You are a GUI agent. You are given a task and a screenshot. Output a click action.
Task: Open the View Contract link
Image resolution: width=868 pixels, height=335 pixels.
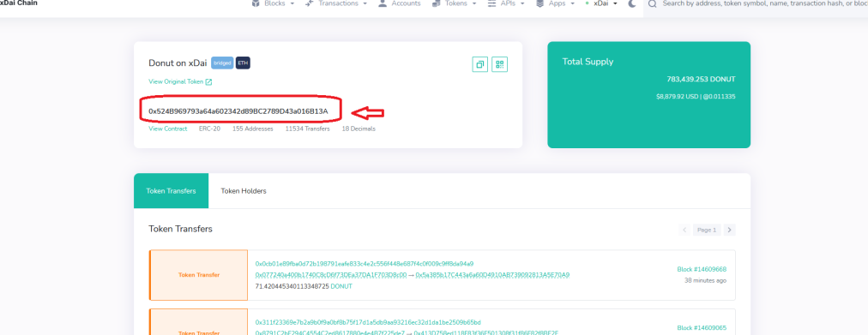(168, 129)
